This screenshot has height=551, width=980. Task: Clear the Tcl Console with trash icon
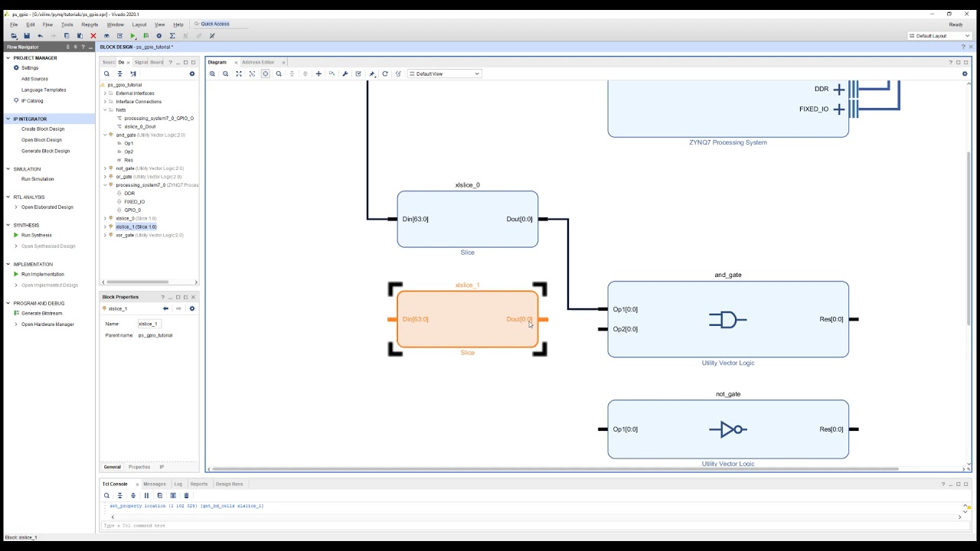pyautogui.click(x=186, y=496)
